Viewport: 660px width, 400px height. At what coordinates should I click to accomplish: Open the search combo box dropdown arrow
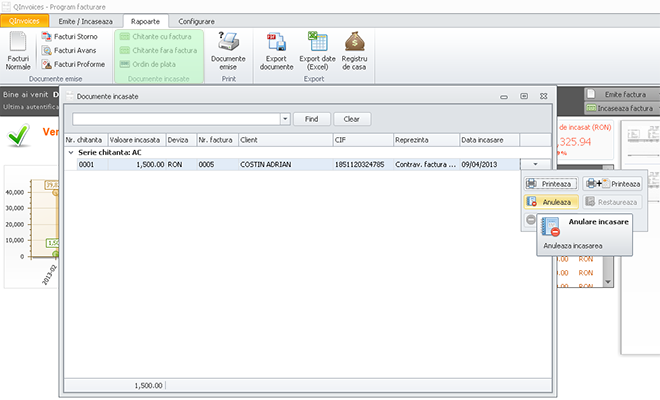coord(285,118)
